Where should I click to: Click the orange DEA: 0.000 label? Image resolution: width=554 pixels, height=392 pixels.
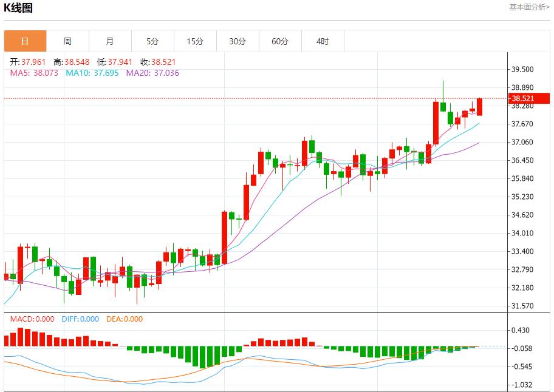125,319
